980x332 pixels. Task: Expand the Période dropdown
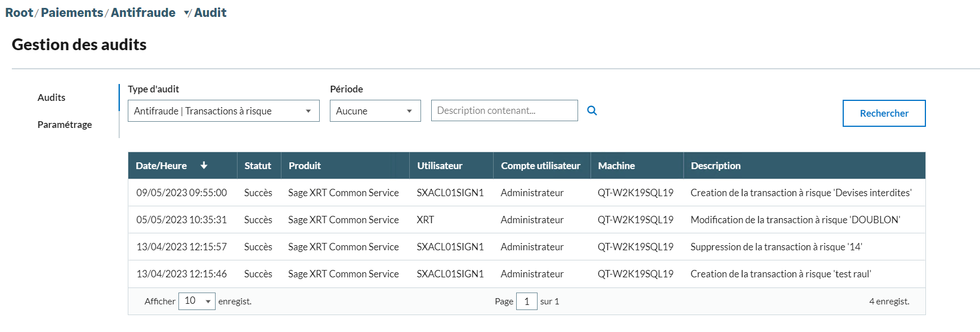(x=375, y=111)
